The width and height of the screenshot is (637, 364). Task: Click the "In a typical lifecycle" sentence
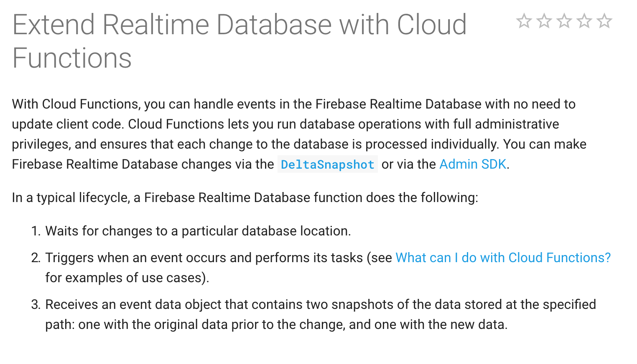(245, 198)
